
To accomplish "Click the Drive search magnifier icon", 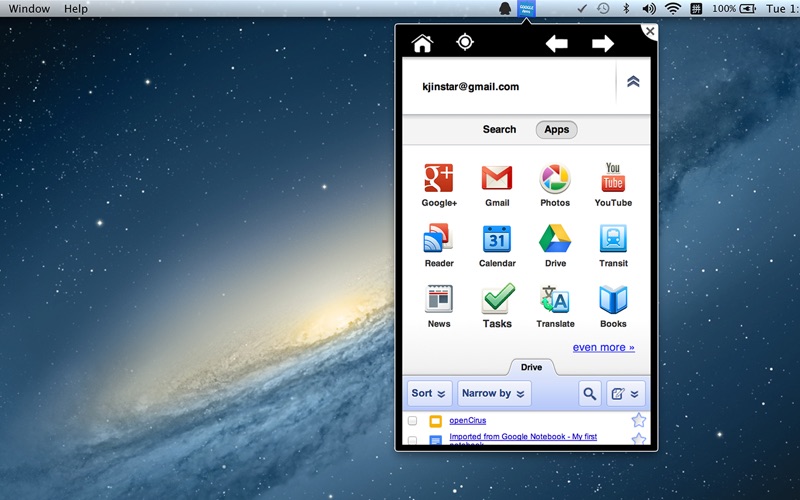I will 590,393.
